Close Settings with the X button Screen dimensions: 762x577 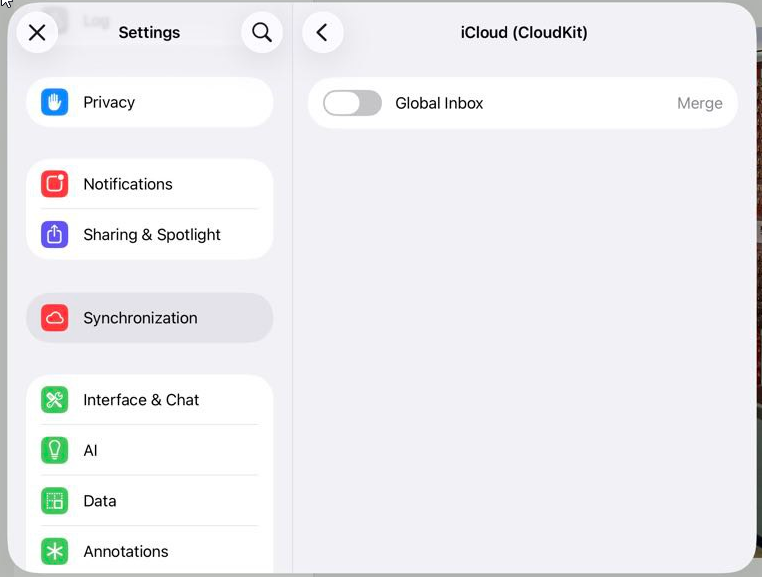point(37,33)
